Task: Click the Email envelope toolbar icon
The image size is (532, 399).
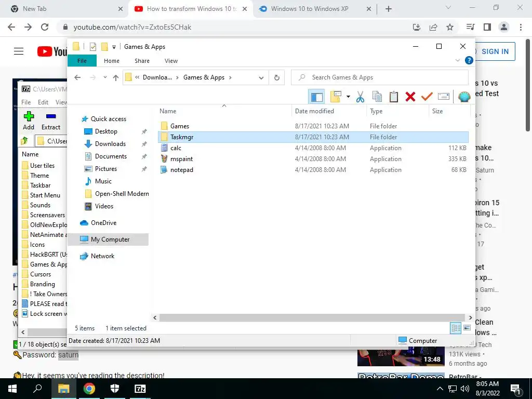Action: pyautogui.click(x=444, y=97)
